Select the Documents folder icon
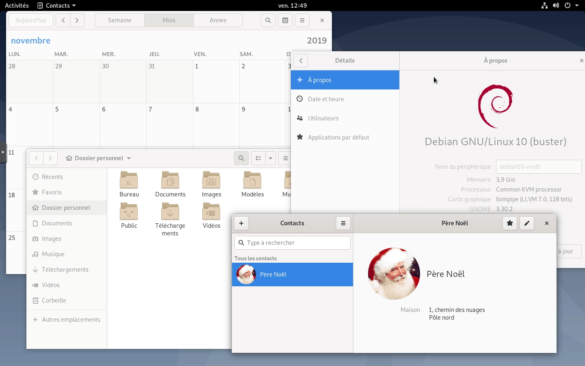 [x=170, y=180]
